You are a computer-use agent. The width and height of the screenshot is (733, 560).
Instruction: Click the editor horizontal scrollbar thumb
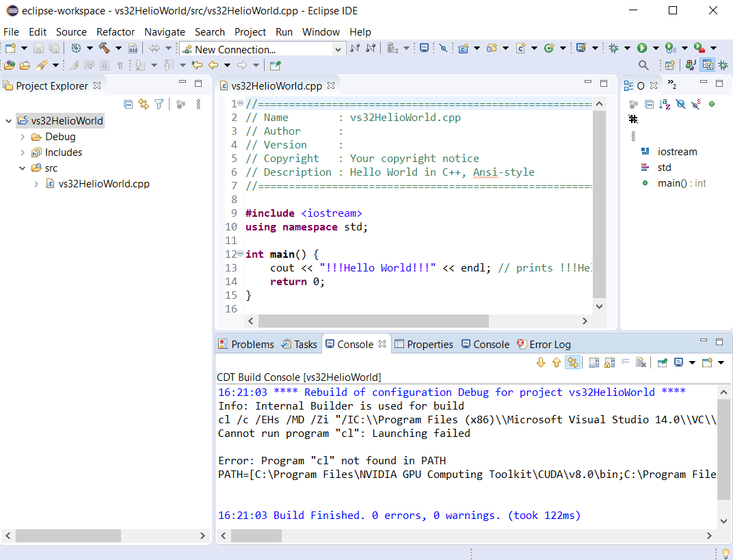(x=373, y=321)
